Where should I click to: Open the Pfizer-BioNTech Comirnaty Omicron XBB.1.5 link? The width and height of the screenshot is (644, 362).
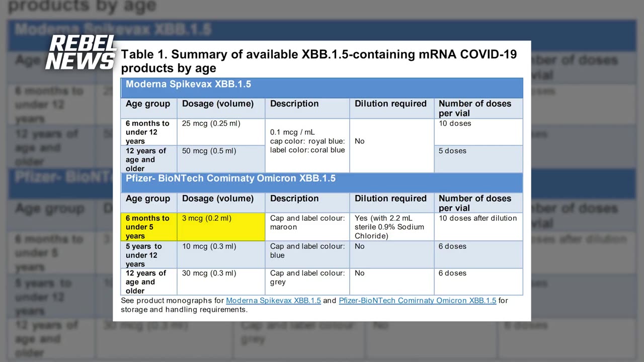pos(417,301)
